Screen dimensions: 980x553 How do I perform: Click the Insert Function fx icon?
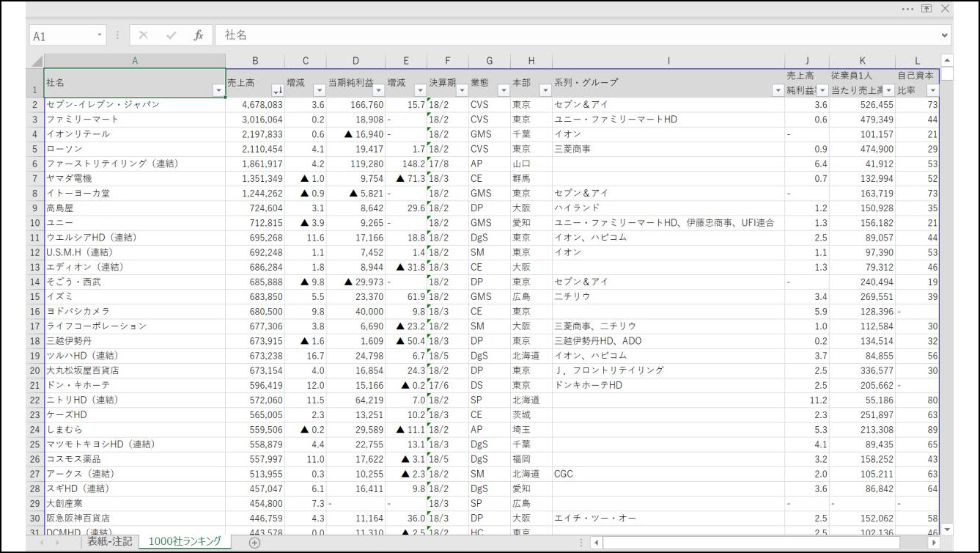pyautogui.click(x=198, y=35)
